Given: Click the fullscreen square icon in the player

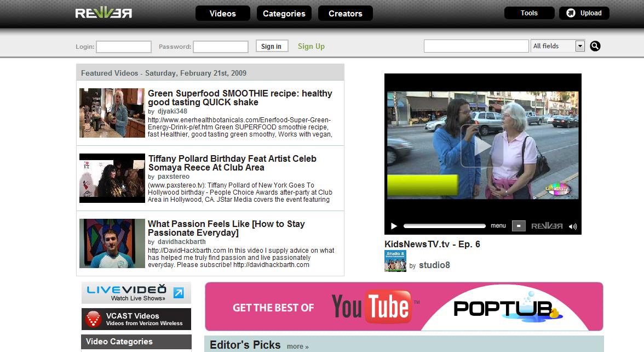Looking at the screenshot, I should [x=519, y=226].
